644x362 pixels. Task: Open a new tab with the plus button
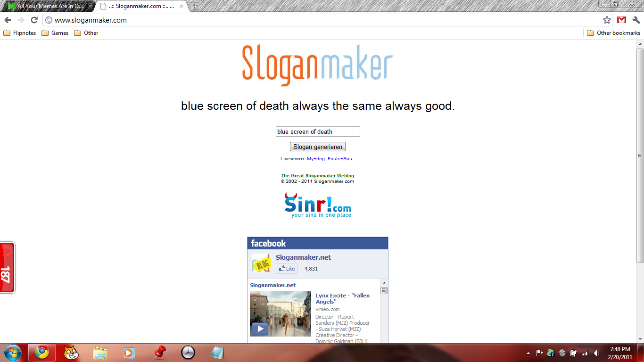click(x=195, y=6)
